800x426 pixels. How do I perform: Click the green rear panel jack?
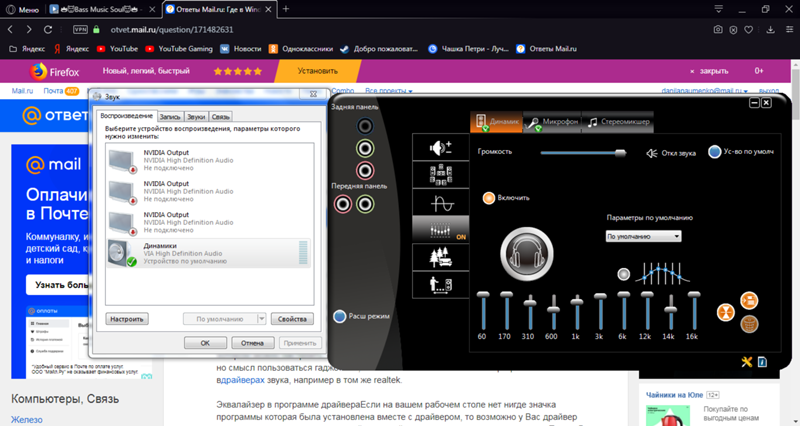click(364, 148)
